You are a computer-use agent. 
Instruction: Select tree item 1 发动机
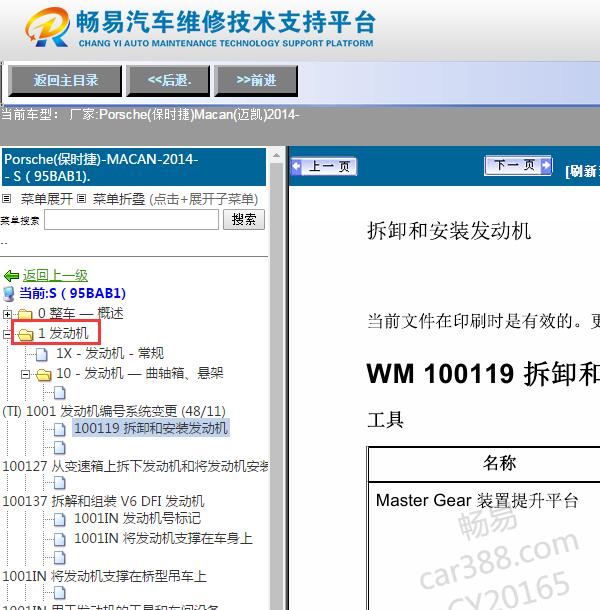pyautogui.click(x=63, y=333)
